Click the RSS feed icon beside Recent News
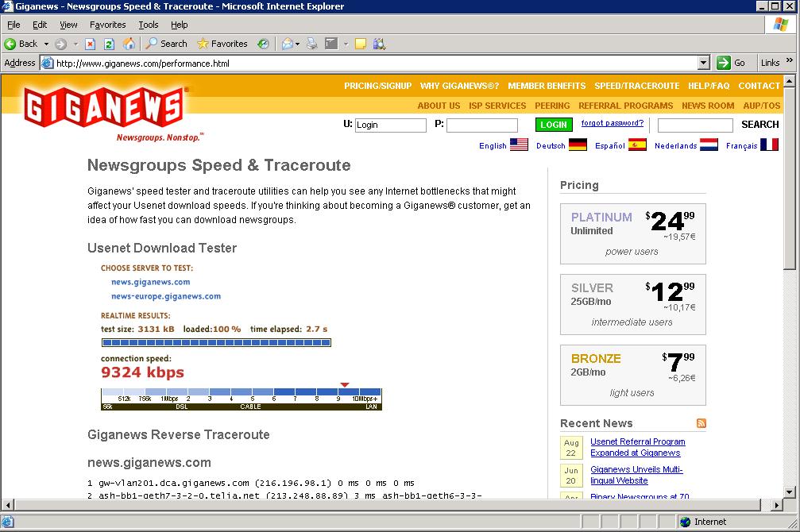 [701, 423]
